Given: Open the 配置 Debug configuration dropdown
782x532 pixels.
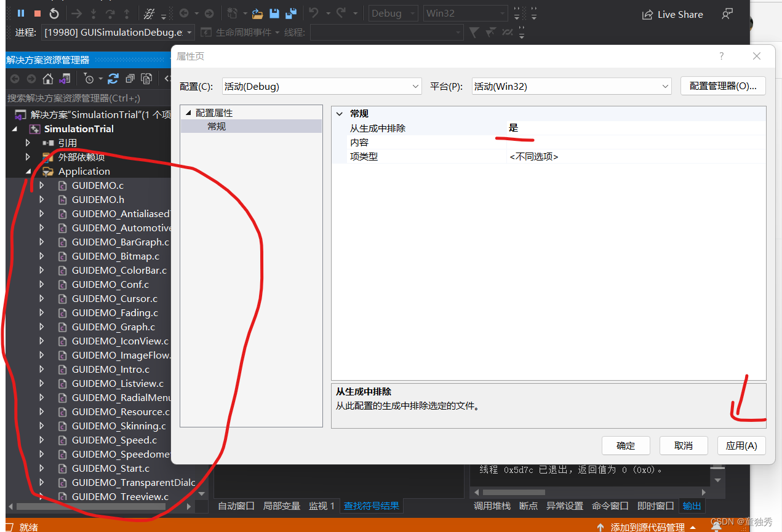Looking at the screenshot, I should tap(321, 87).
